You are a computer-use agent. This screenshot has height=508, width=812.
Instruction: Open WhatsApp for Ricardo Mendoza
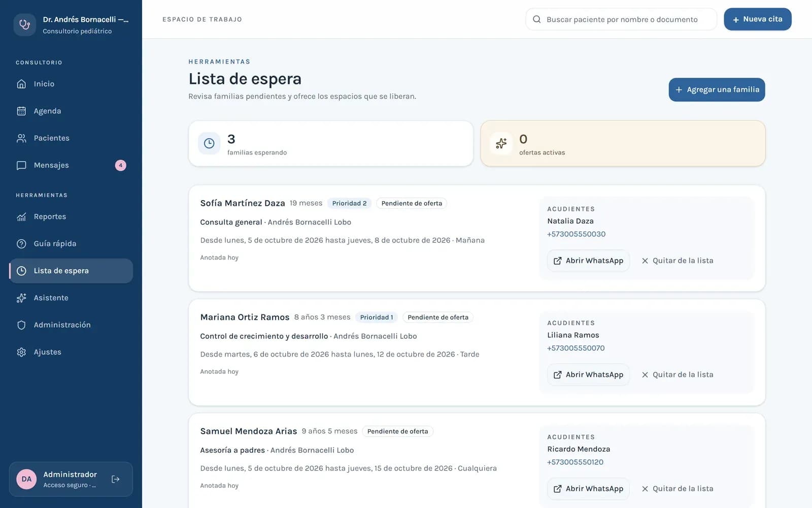(589, 489)
